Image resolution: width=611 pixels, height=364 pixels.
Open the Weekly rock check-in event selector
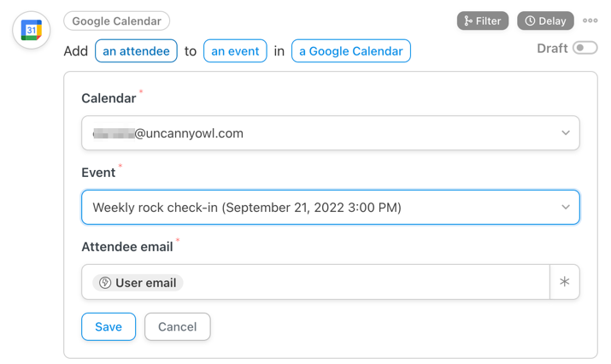pyautogui.click(x=331, y=207)
